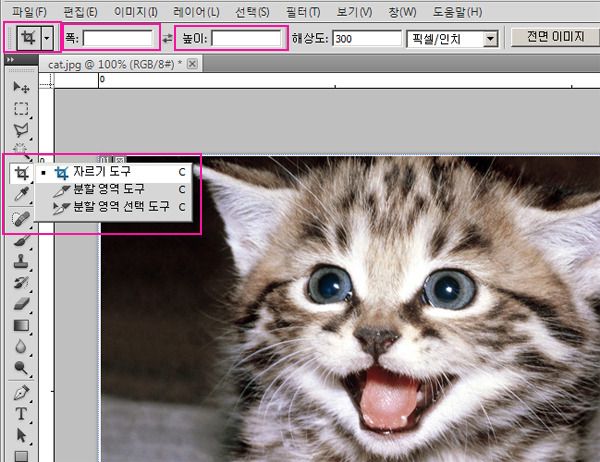Viewport: 600px width, 462px height.
Task: Select the Clone Stamp tool
Action: point(21,262)
